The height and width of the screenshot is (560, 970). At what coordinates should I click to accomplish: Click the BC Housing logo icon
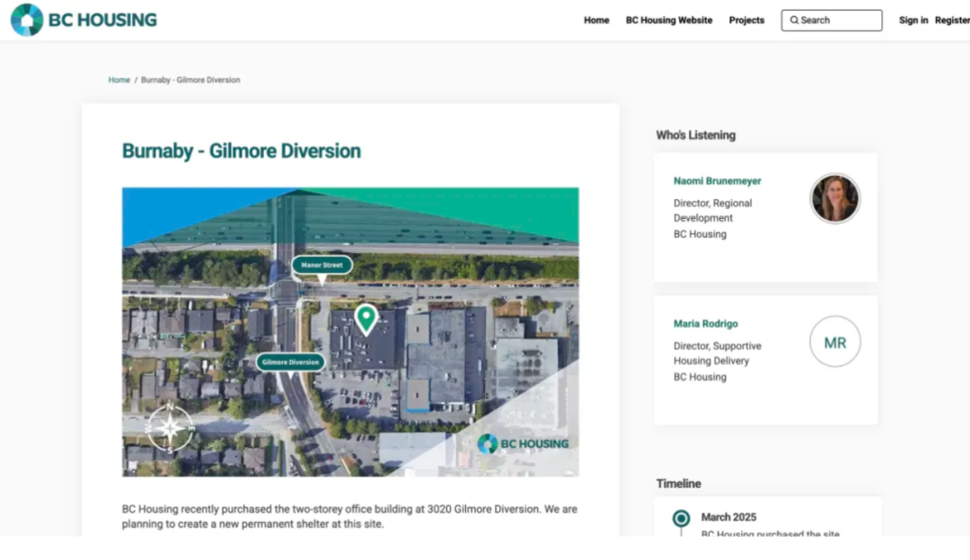coord(27,20)
